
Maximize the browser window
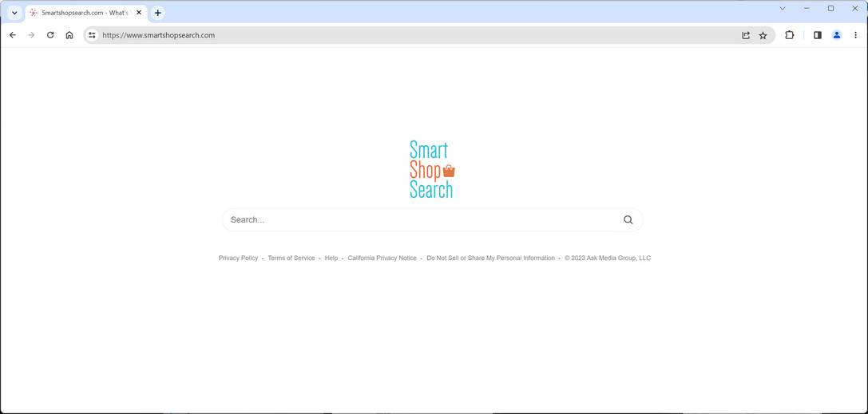click(x=831, y=8)
